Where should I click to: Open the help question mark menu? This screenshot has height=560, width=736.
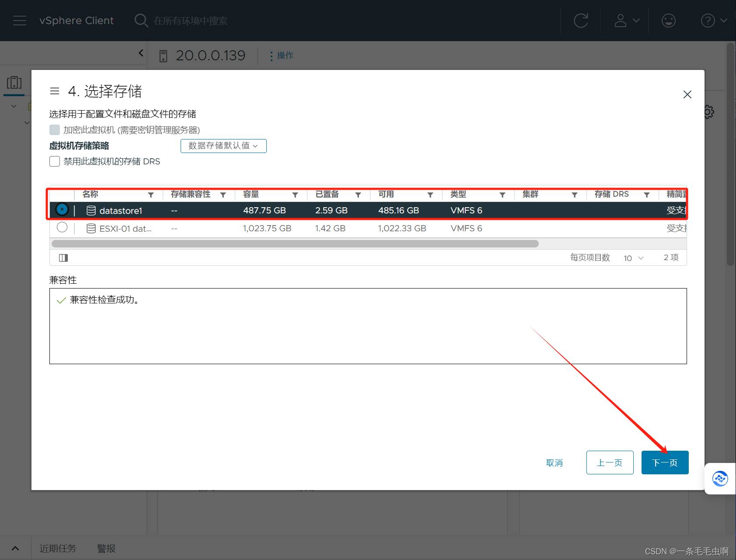[x=713, y=21]
